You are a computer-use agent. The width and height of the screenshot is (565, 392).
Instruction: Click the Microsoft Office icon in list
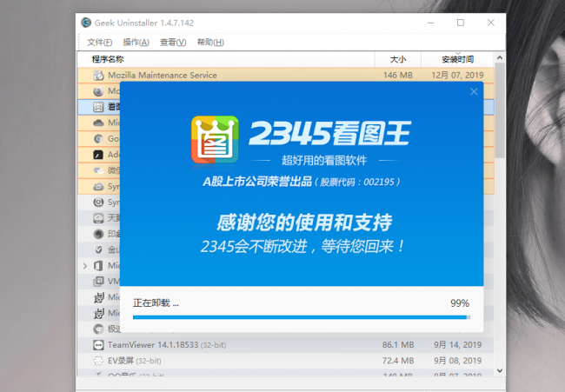tap(98, 266)
